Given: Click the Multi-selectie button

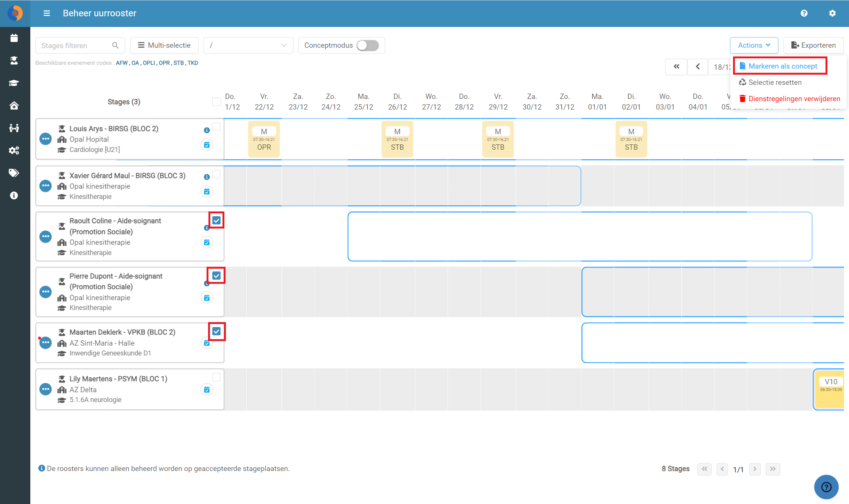Looking at the screenshot, I should point(164,45).
